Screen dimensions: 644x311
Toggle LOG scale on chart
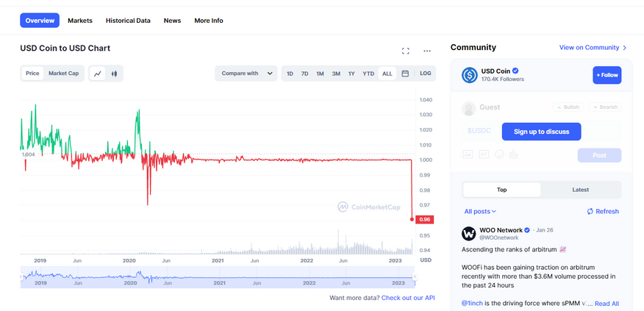click(x=426, y=74)
